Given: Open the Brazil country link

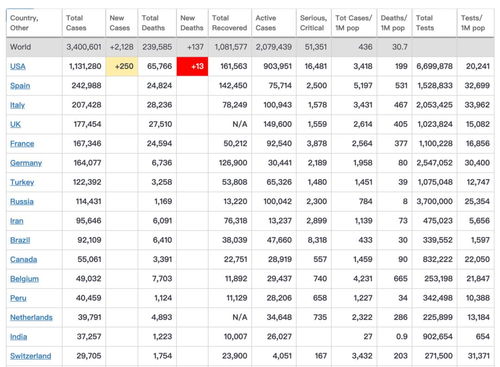Looking at the screenshot, I should point(20,240).
